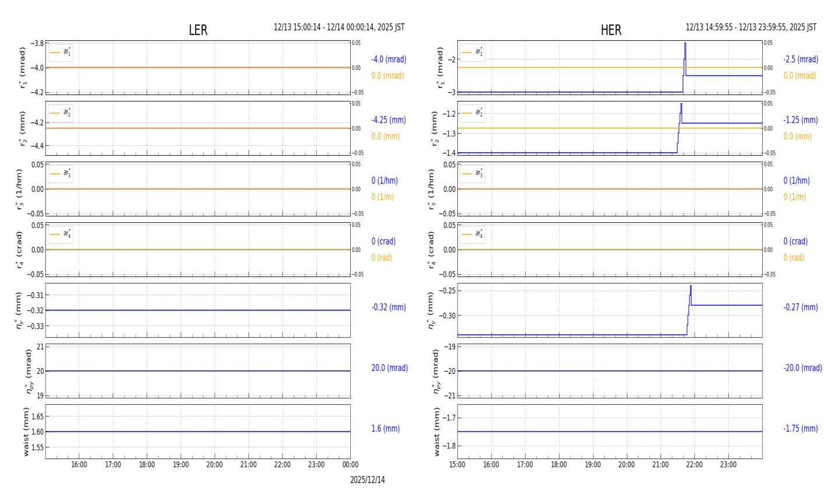This screenshot has height=504, width=824.
Task: Click the ∂r1* legend in LER top plot
Action: 61,52
